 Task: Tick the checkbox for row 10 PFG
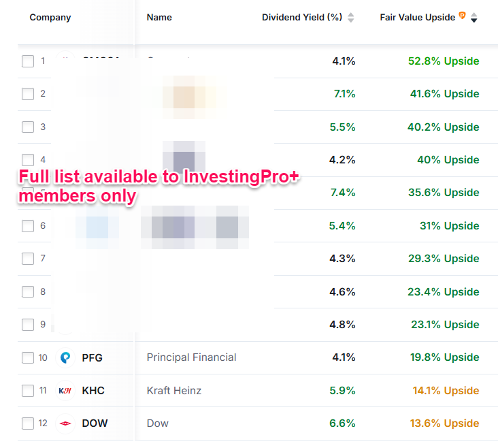28,357
